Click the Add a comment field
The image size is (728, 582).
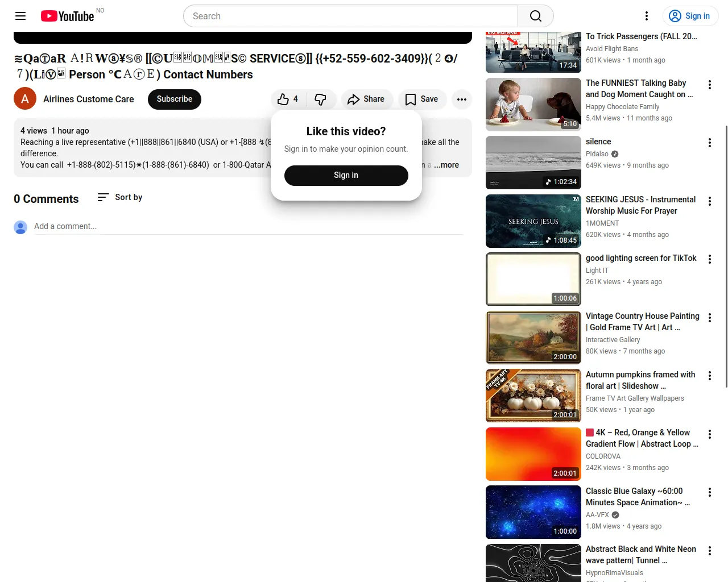coord(248,226)
